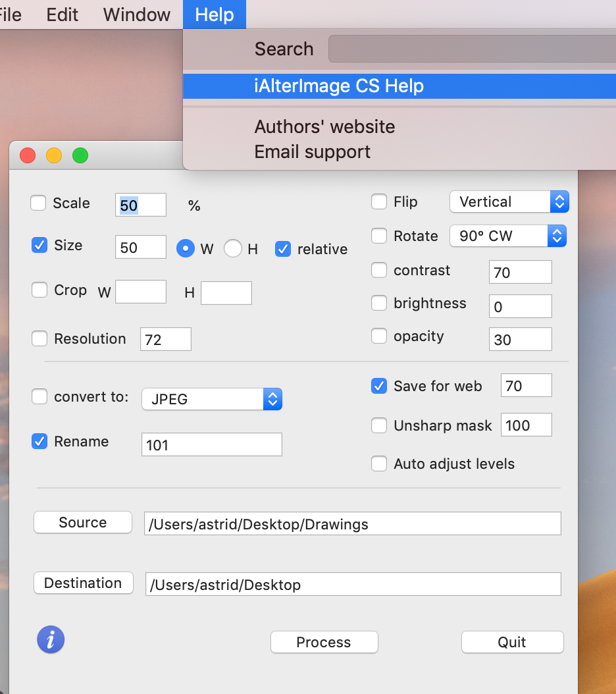Minimize window with yellow button
Screen dimensions: 616x694
tap(54, 155)
